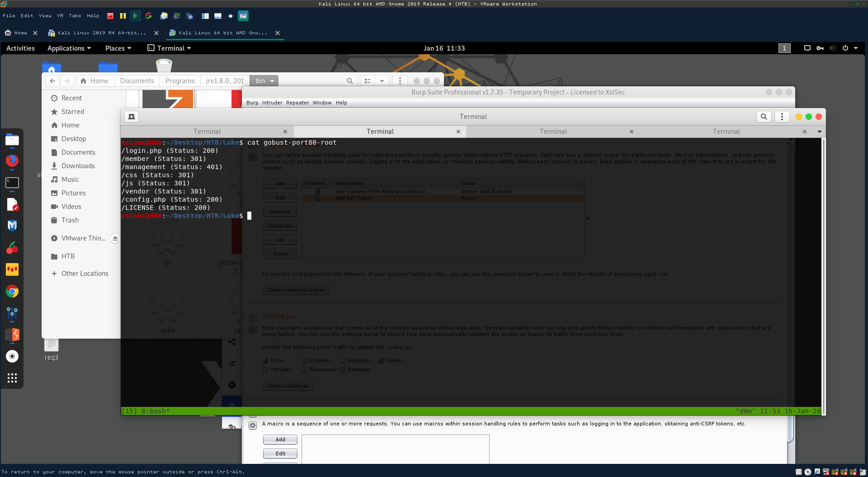Pause the VM with the yellow pause icon

point(123,16)
